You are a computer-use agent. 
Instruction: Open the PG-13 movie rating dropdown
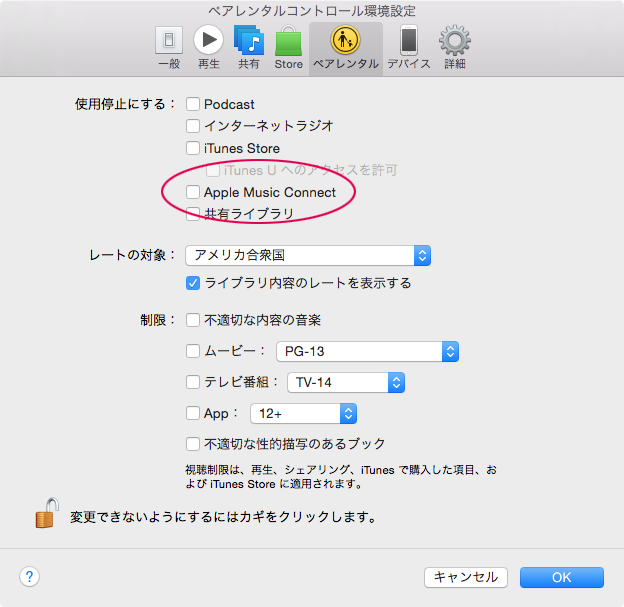(x=367, y=351)
